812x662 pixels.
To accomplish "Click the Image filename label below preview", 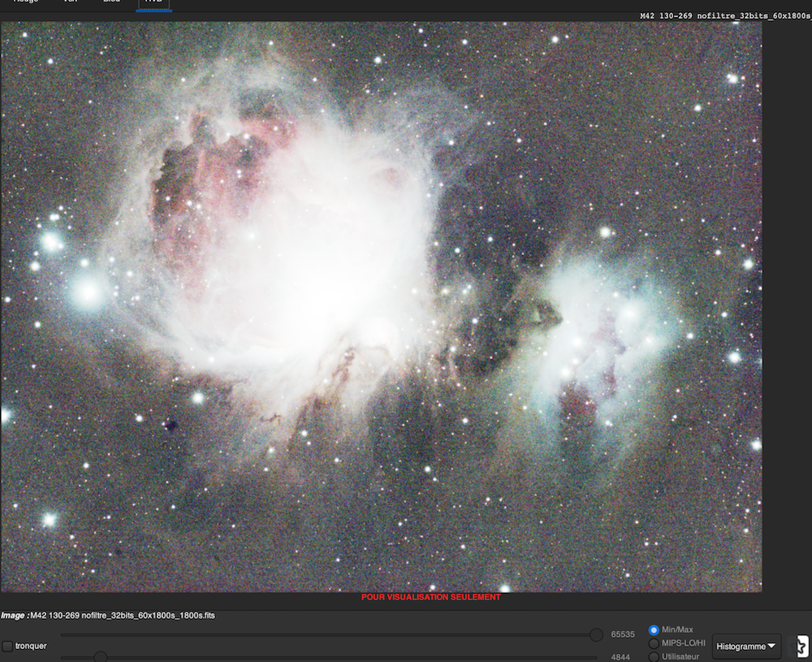I will [x=108, y=616].
